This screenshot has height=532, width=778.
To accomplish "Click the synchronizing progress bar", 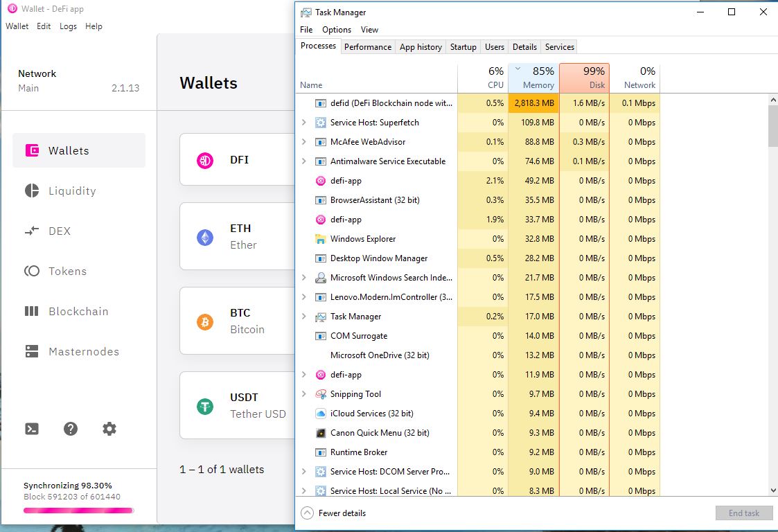I will [x=78, y=510].
